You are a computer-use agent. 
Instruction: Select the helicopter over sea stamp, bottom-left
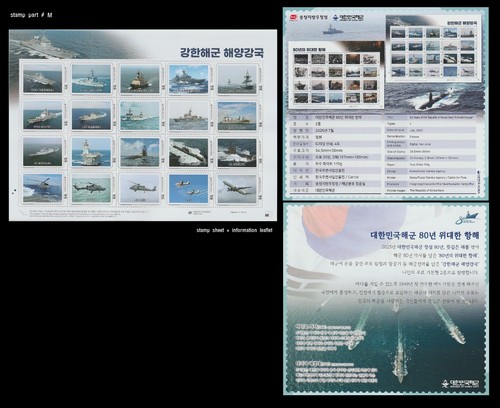point(43,189)
